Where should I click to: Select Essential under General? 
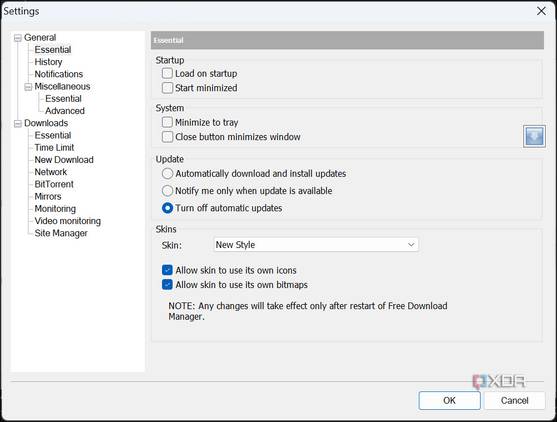[x=53, y=50]
